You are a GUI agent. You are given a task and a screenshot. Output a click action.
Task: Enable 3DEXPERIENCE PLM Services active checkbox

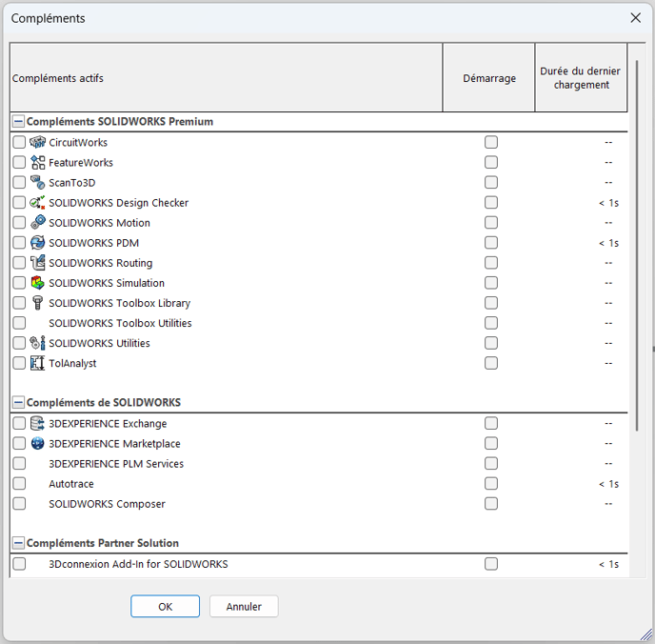[x=19, y=463]
